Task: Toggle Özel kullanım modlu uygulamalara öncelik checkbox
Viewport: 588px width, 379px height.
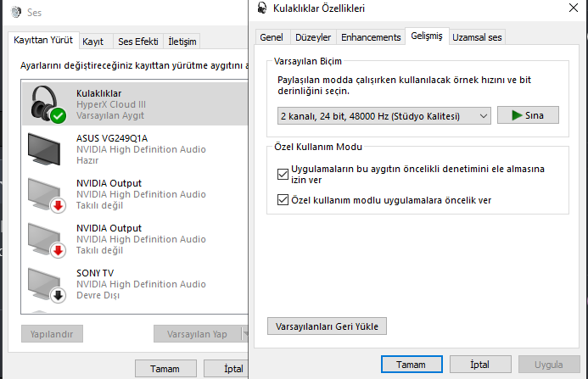Action: coord(283,201)
